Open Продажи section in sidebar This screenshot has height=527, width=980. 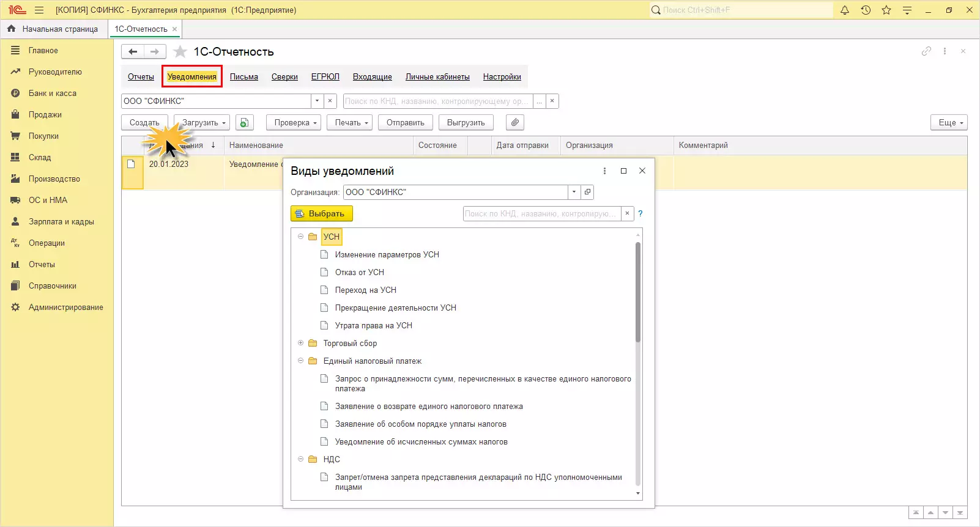click(x=45, y=115)
